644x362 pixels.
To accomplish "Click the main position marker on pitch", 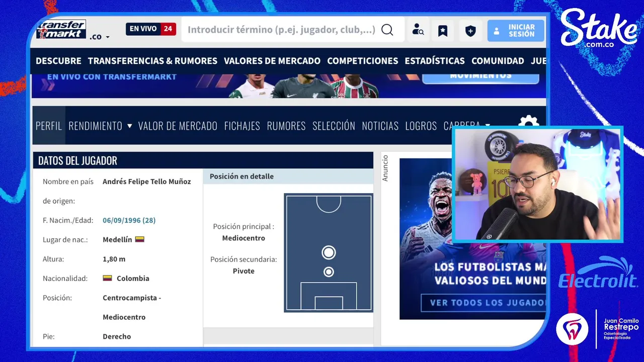I will 329,252.
